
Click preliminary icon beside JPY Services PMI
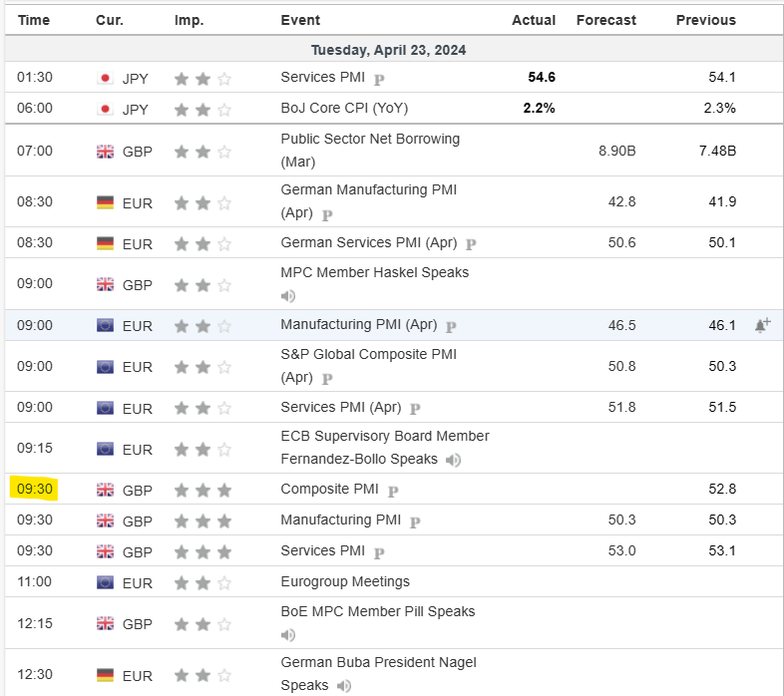[x=379, y=78]
